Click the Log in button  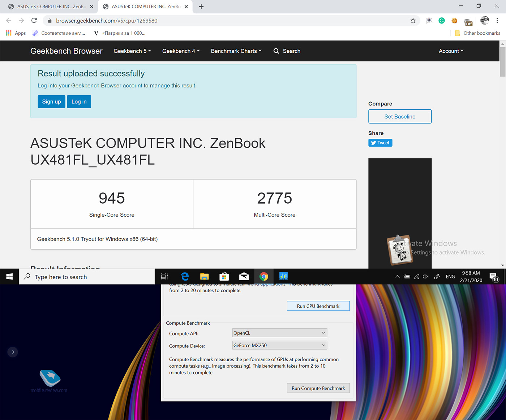79,101
